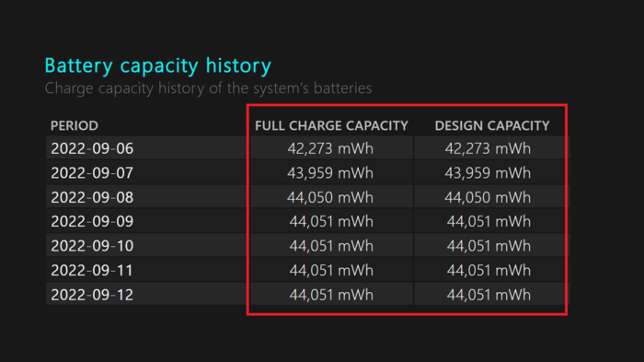Click design capacity value in 2022-09-12 row

pos(489,295)
